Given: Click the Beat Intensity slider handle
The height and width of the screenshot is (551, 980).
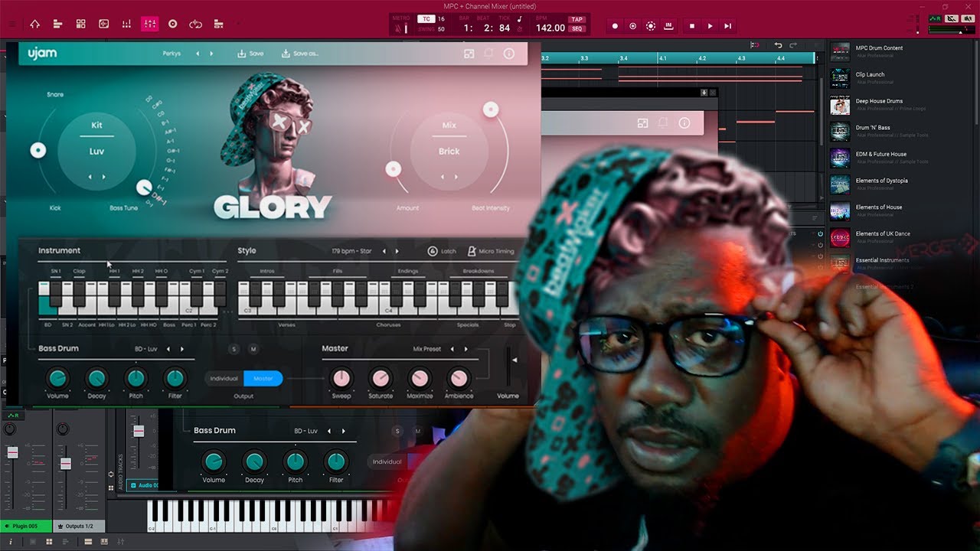Looking at the screenshot, I should click(491, 110).
